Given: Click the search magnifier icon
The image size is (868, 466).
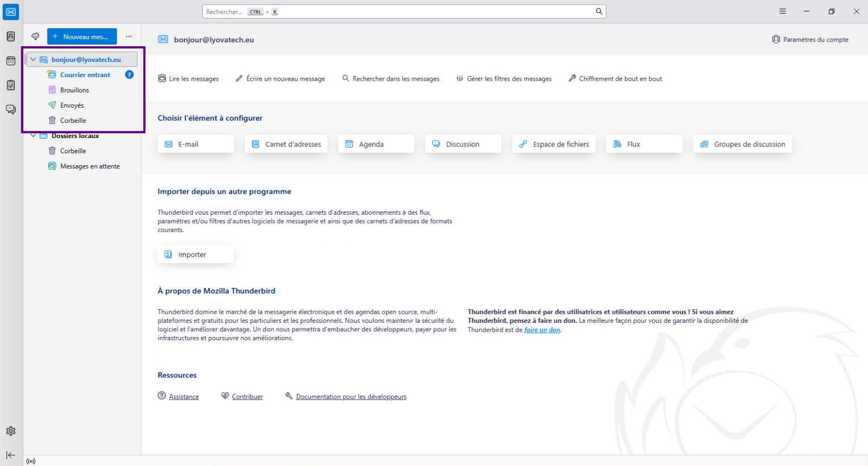Looking at the screenshot, I should point(599,12).
